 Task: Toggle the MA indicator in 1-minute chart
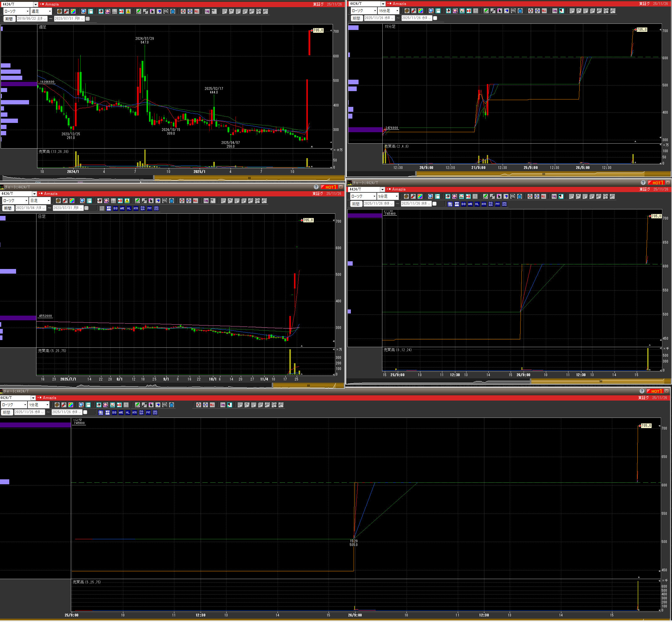click(x=108, y=412)
